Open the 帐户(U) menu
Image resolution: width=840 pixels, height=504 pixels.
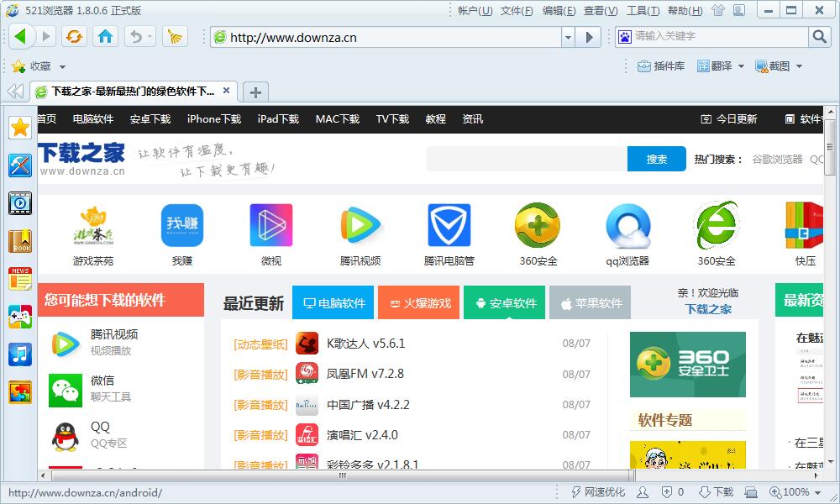point(475,11)
